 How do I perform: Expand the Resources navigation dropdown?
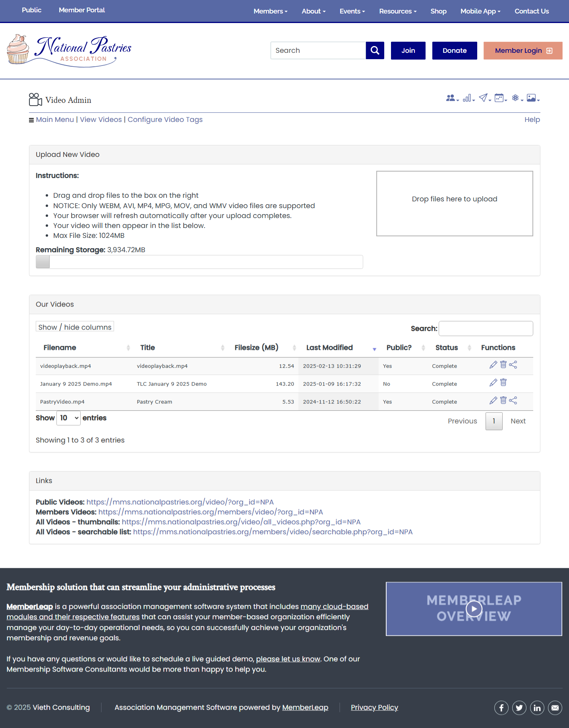tap(398, 11)
